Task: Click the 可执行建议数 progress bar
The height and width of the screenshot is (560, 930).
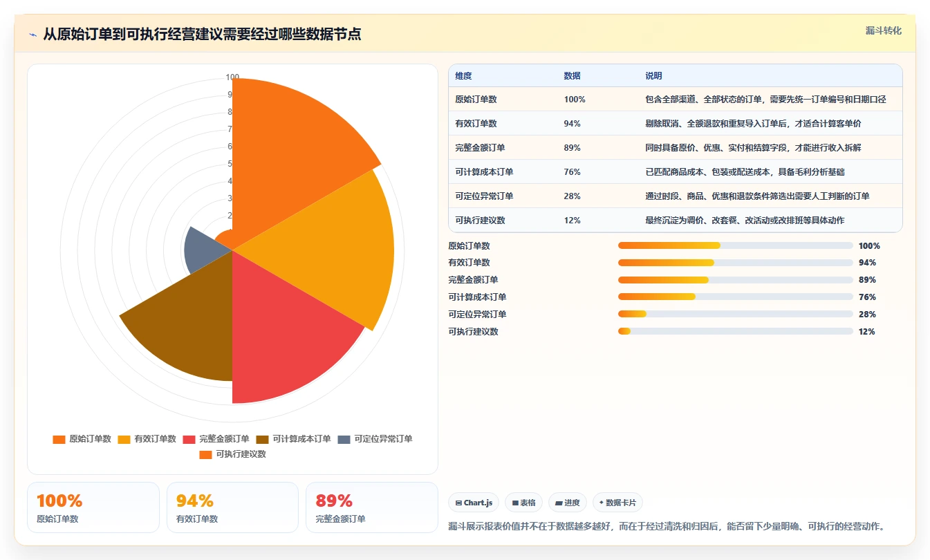Action: (x=735, y=331)
